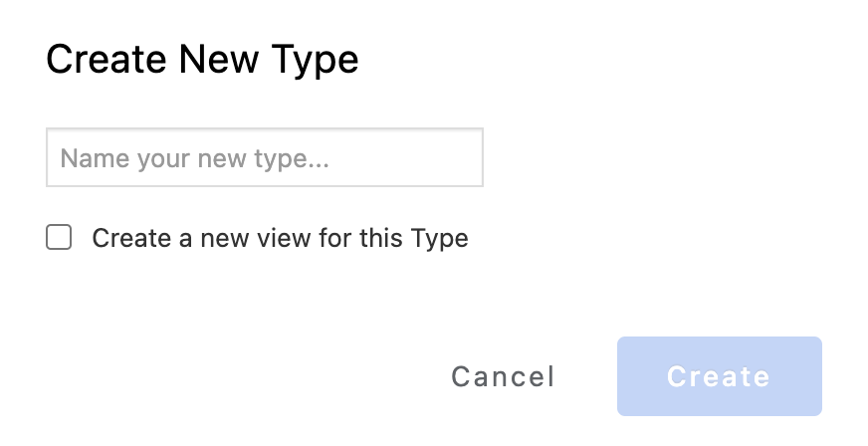Select the placeholder text 'Name your new type...'

point(194,158)
